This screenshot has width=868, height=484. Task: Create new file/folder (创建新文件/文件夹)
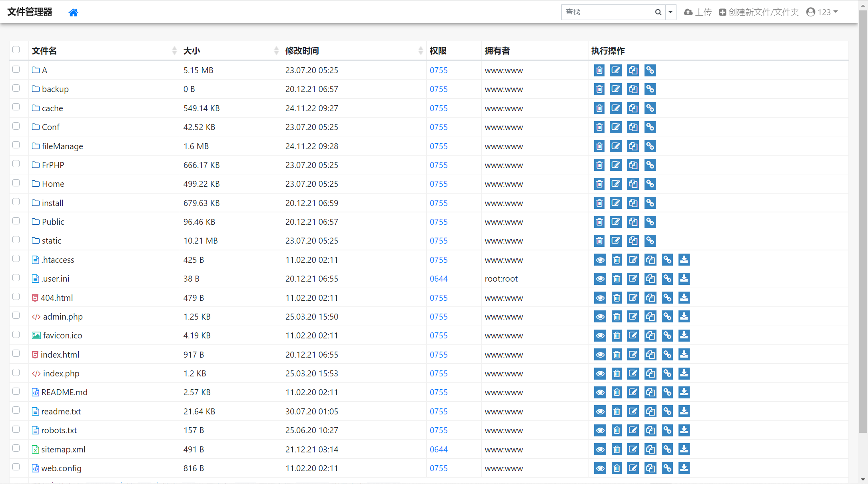coord(759,12)
